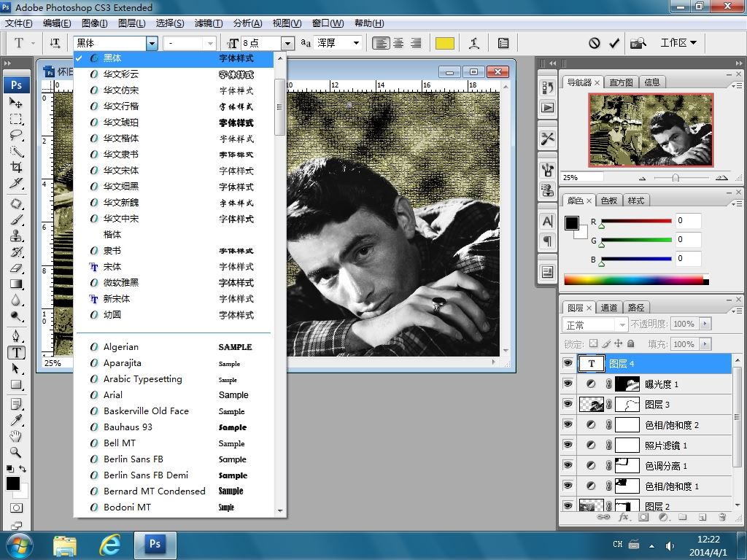This screenshot has width=747, height=560.
Task: Select the Zoom tool
Action: (16, 452)
